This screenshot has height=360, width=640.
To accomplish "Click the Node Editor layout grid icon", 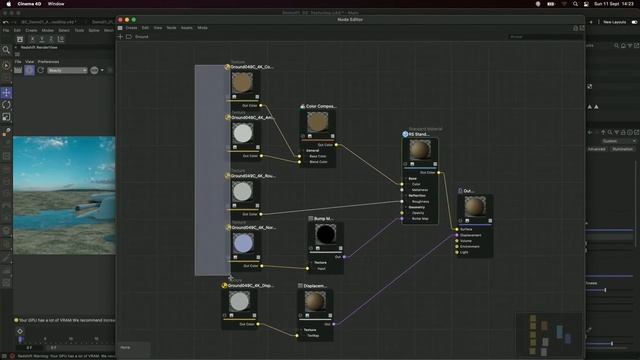I will (120, 28).
